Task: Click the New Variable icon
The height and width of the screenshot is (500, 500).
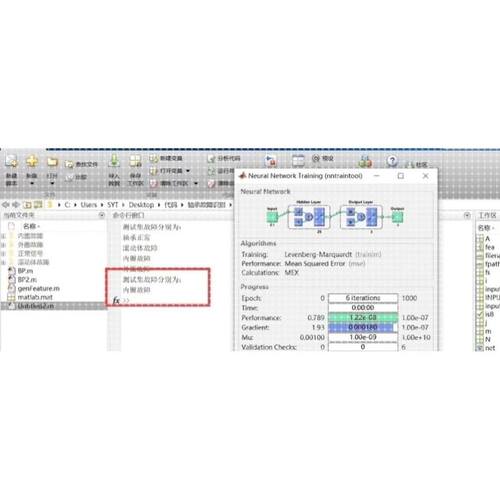Action: 153,158
